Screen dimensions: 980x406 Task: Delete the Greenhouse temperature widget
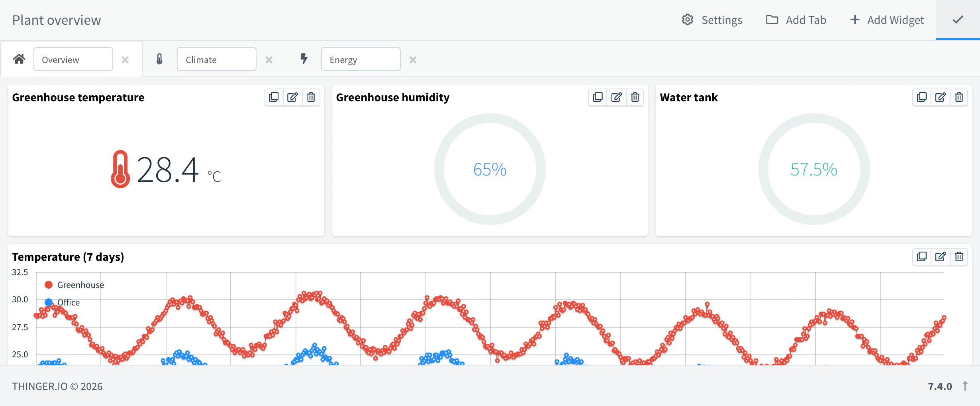tap(311, 97)
